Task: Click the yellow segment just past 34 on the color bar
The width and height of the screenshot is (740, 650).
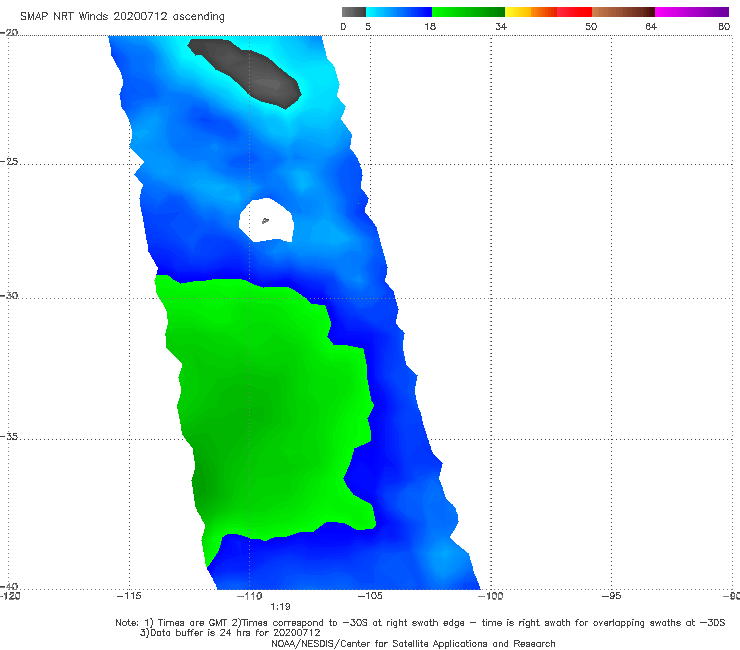Action: pyautogui.click(x=518, y=12)
